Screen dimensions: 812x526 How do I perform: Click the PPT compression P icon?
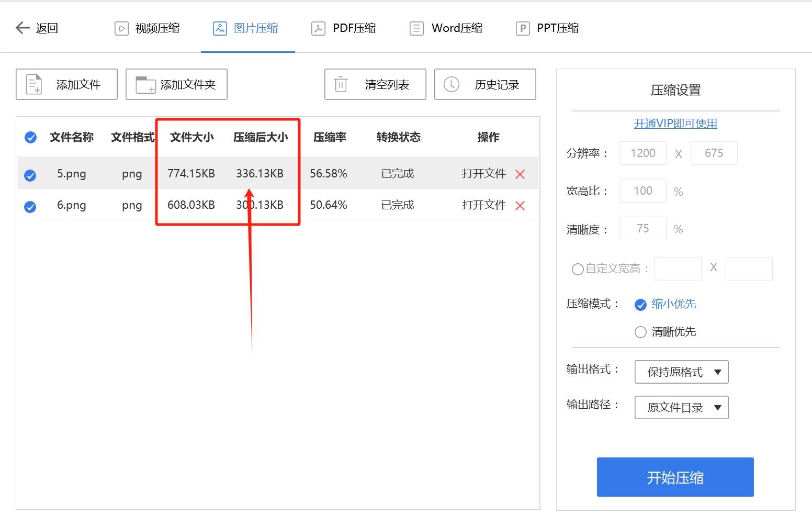coord(523,28)
